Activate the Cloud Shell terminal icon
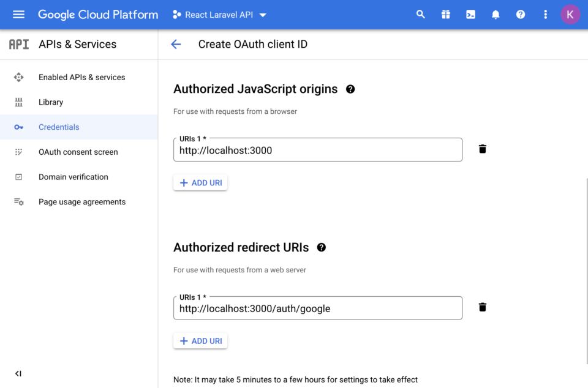 point(470,14)
